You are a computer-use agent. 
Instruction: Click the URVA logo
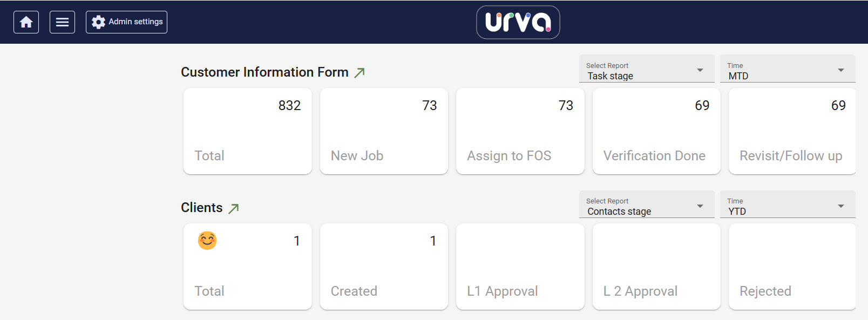[518, 22]
